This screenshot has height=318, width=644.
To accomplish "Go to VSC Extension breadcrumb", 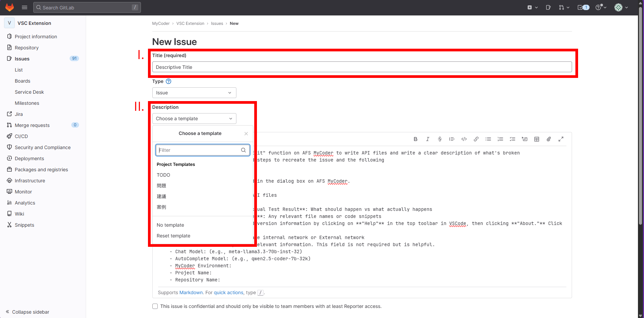I will pyautogui.click(x=190, y=24).
